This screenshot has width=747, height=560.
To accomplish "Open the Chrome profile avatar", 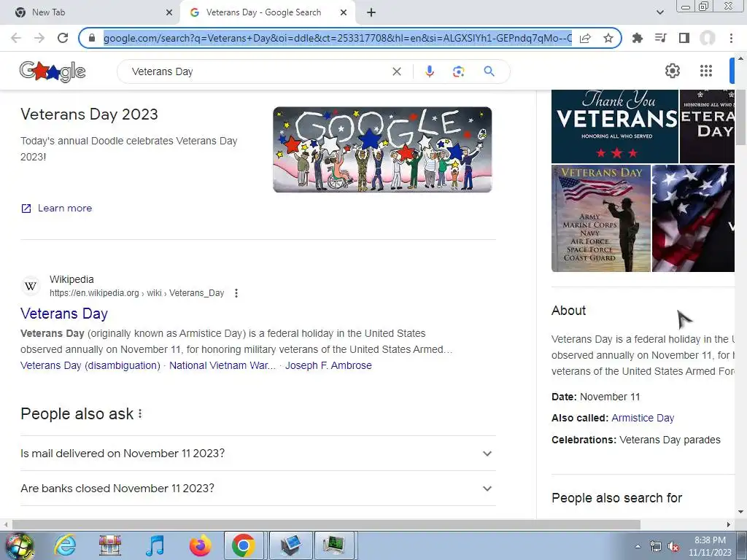I will point(708,38).
